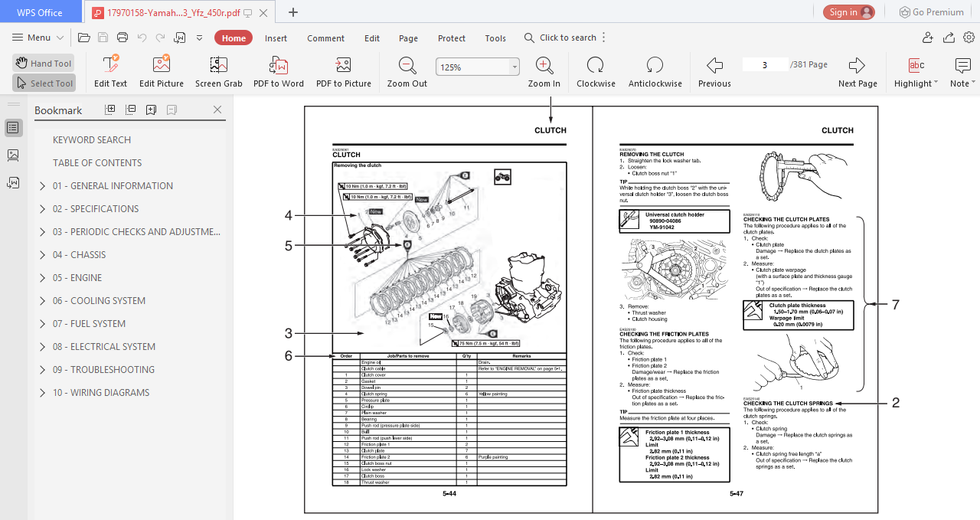
Task: Click the page number input field
Action: coord(764,64)
